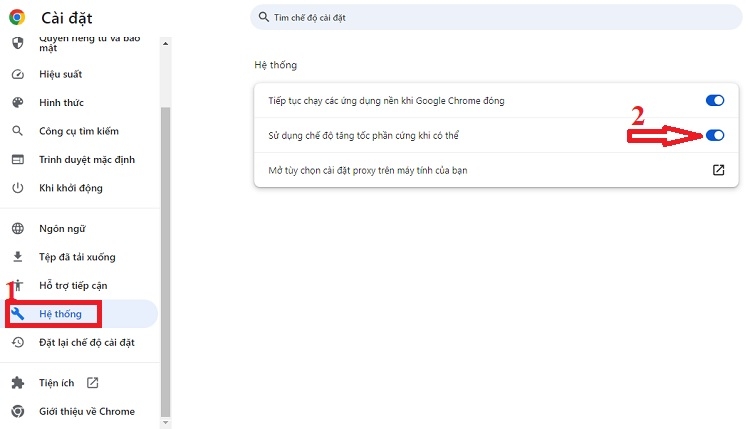This screenshot has width=750, height=429.
Task: Open Giới thiệu về Chrome page
Action: (x=86, y=411)
